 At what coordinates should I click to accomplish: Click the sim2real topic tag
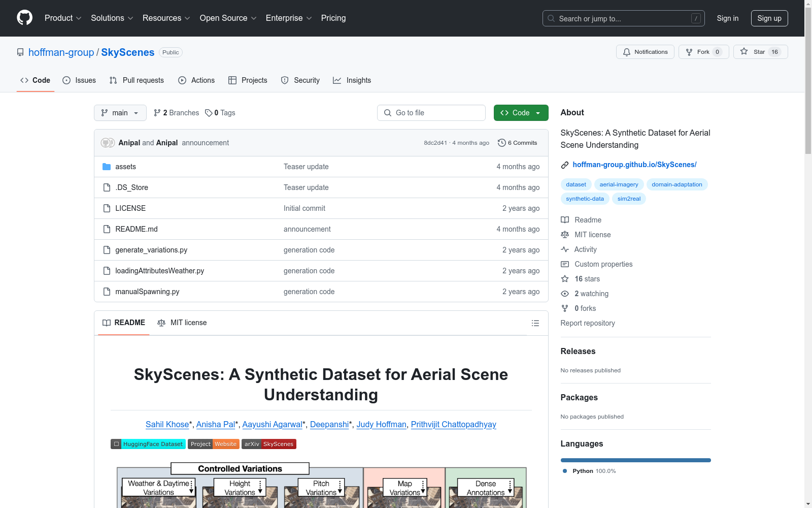coord(629,199)
